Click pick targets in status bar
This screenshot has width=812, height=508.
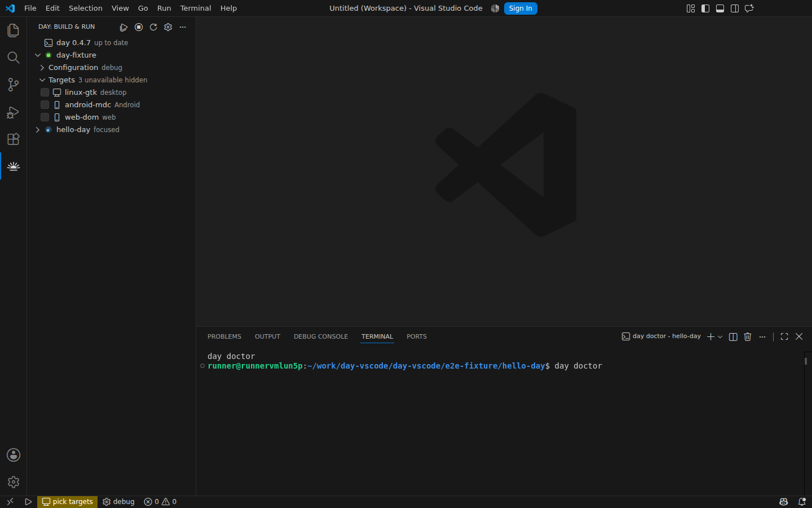tap(68, 502)
